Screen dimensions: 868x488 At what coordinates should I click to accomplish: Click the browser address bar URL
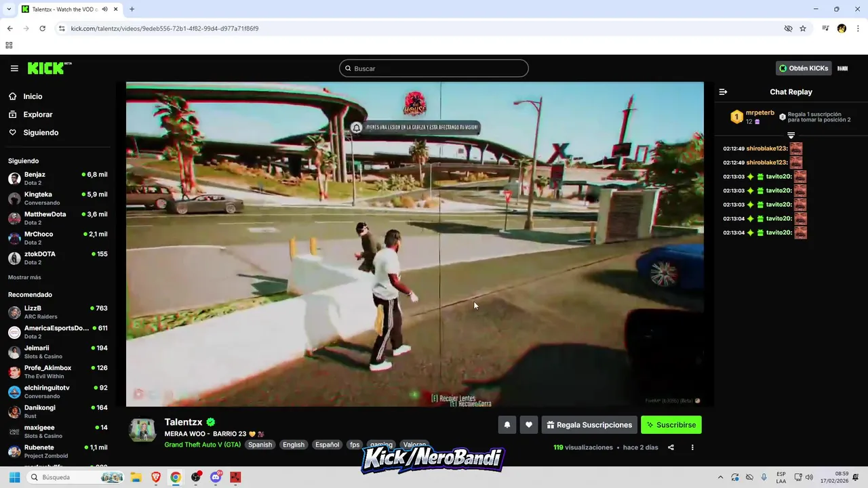click(x=165, y=28)
